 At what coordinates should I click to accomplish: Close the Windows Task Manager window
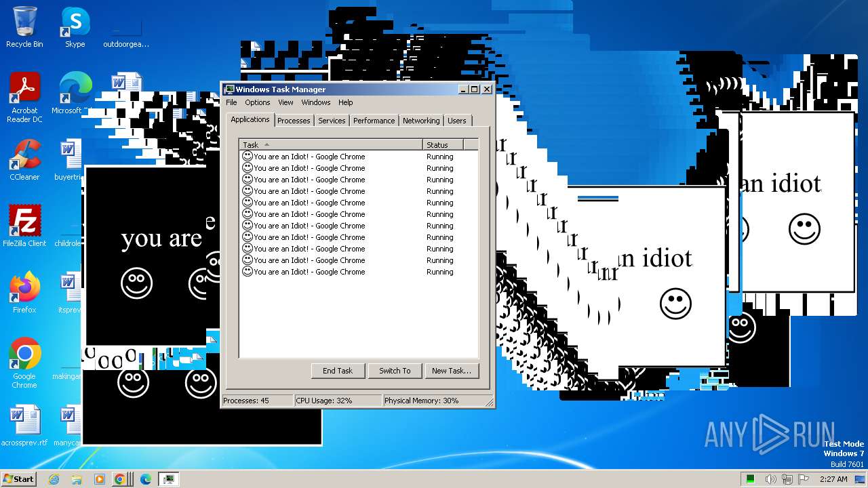pos(486,89)
